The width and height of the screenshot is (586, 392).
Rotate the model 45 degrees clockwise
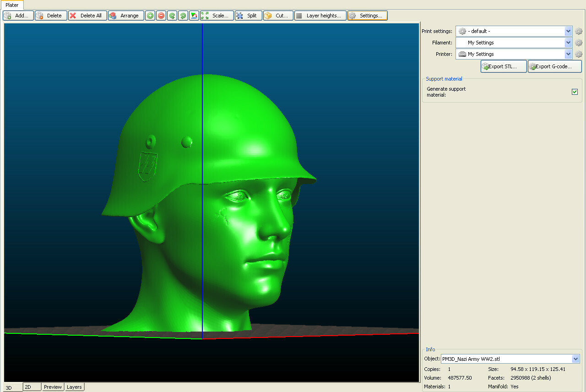pyautogui.click(x=183, y=15)
